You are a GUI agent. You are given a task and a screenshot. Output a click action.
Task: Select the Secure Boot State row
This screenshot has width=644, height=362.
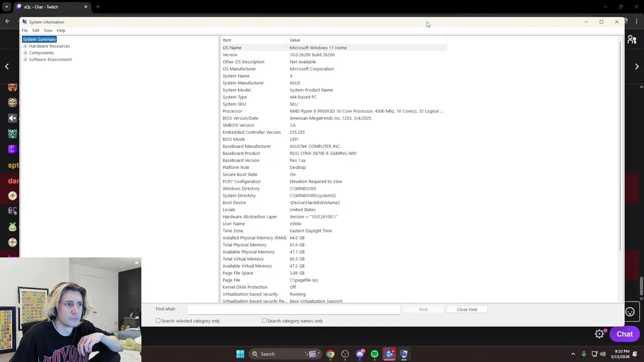[x=334, y=174]
